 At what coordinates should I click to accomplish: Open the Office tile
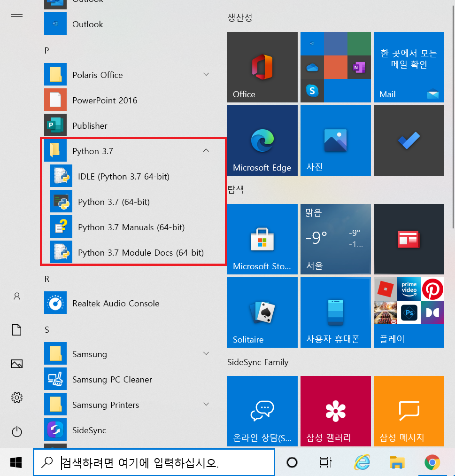tap(262, 67)
